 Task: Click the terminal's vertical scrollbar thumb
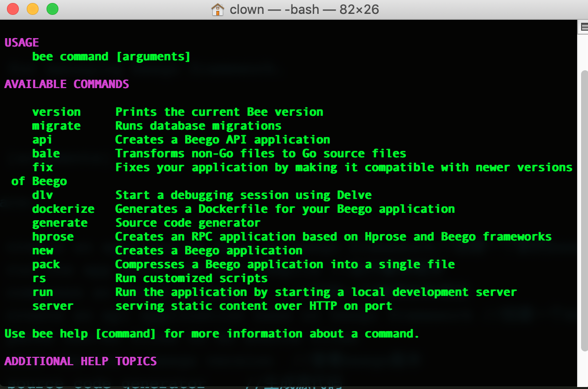pyautogui.click(x=584, y=211)
